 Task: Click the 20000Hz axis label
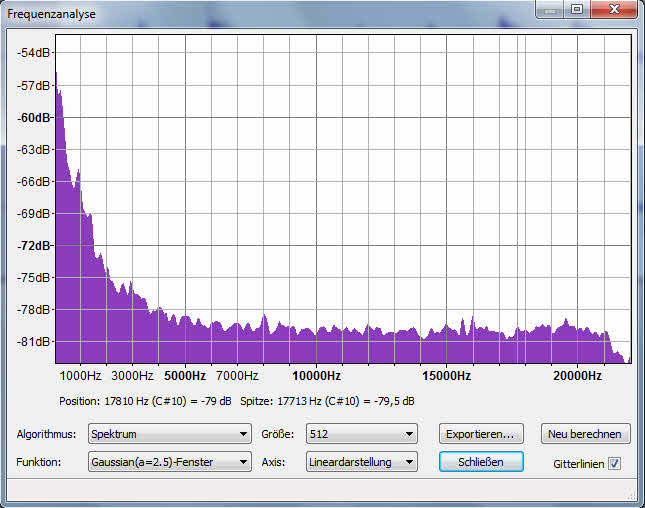click(x=577, y=376)
